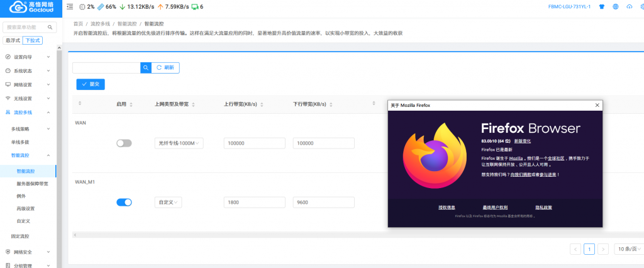Image resolution: width=644 pixels, height=268 pixels.
Task: Close the About Mozilla Firefox dialog
Action: [597, 105]
